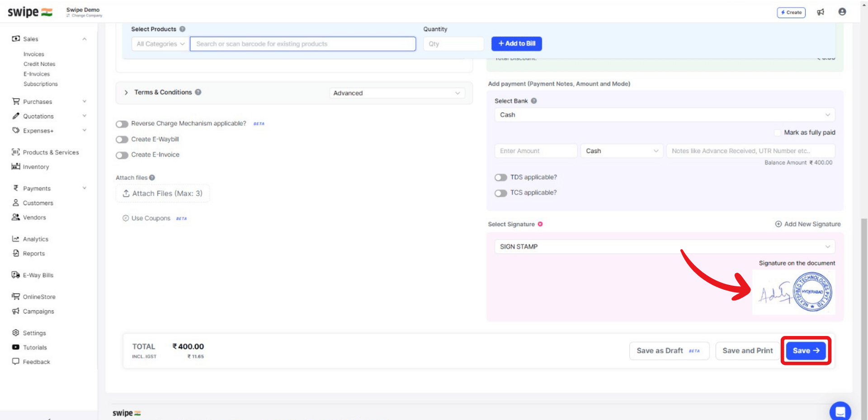Click the Expenses+ tag icon
Viewport: 868px width, 420px height.
[16, 131]
